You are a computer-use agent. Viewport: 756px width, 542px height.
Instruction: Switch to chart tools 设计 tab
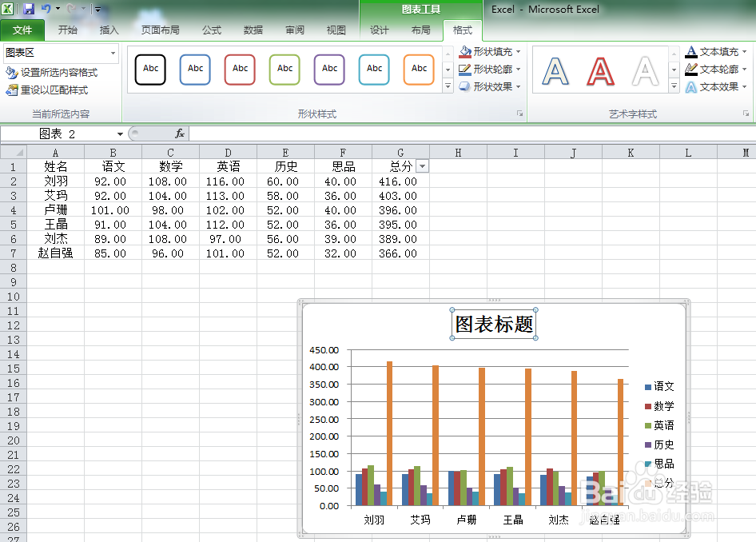380,30
